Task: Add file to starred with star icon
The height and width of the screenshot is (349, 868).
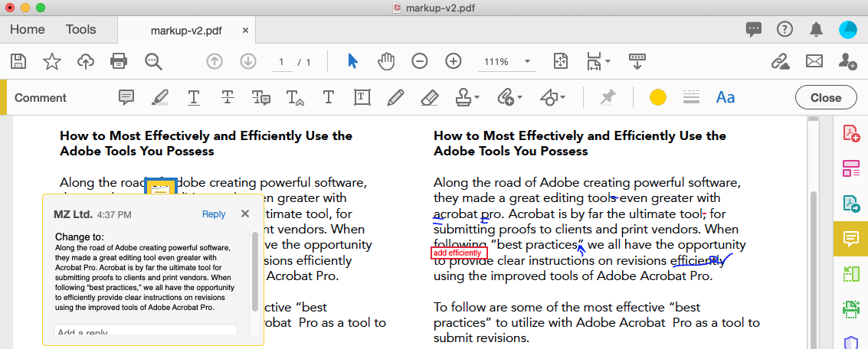Action: [52, 61]
